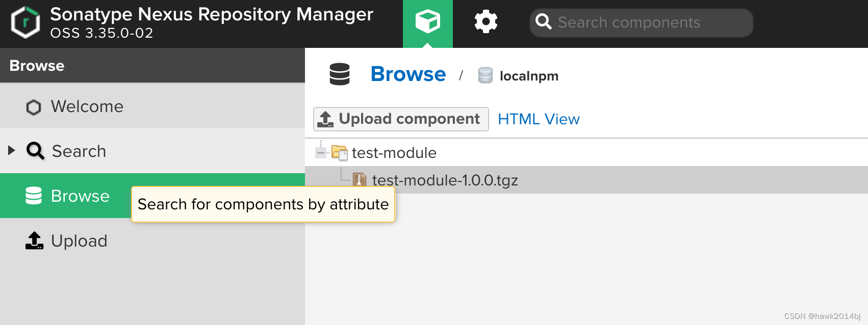
Task: Click the Upload component button
Action: [401, 119]
